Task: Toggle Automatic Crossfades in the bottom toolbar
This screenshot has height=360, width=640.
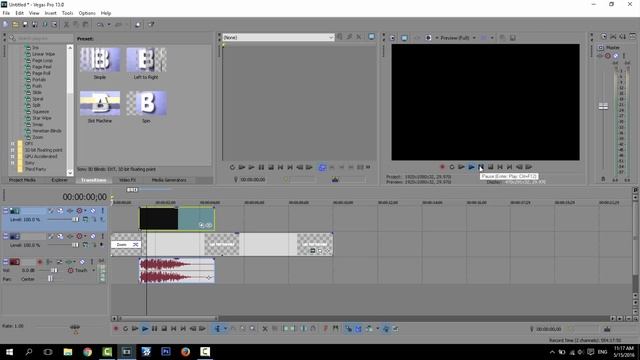Action: (x=358, y=329)
